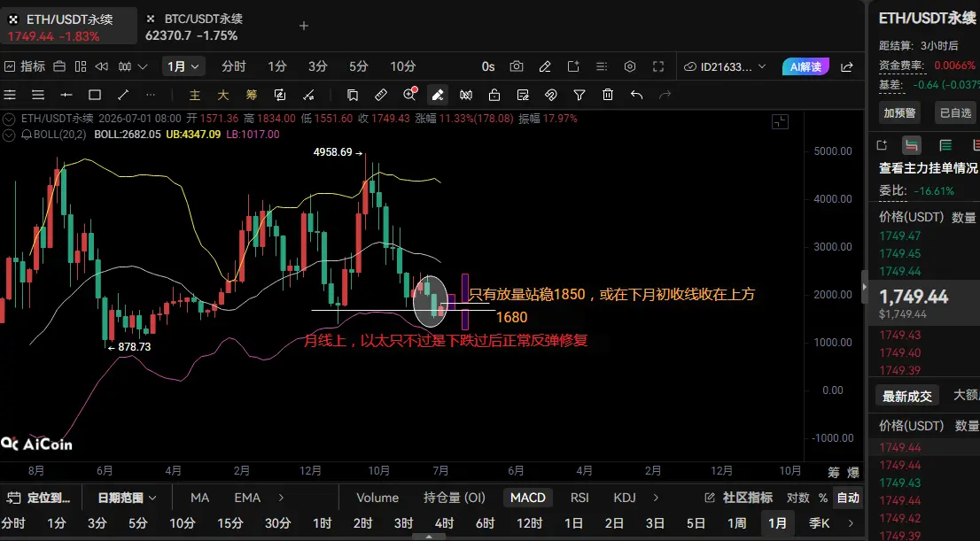The height and width of the screenshot is (541, 980).
Task: Show more main indicators arrow after EMA
Action: point(281,498)
